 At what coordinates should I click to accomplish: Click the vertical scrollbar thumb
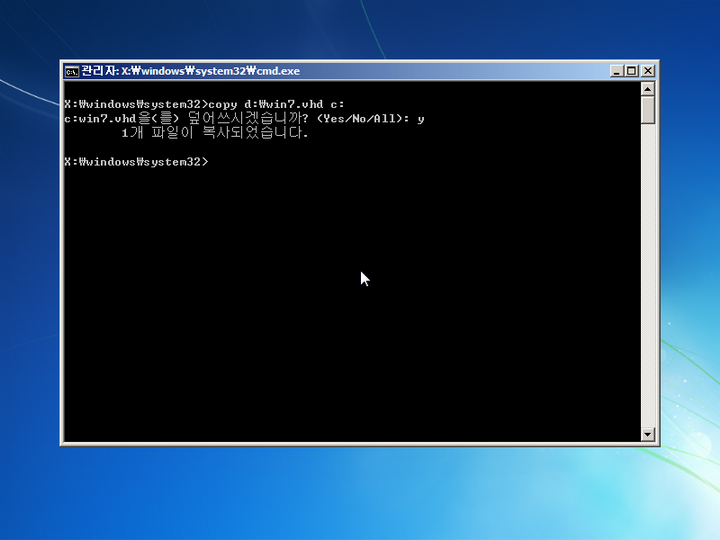(647, 110)
